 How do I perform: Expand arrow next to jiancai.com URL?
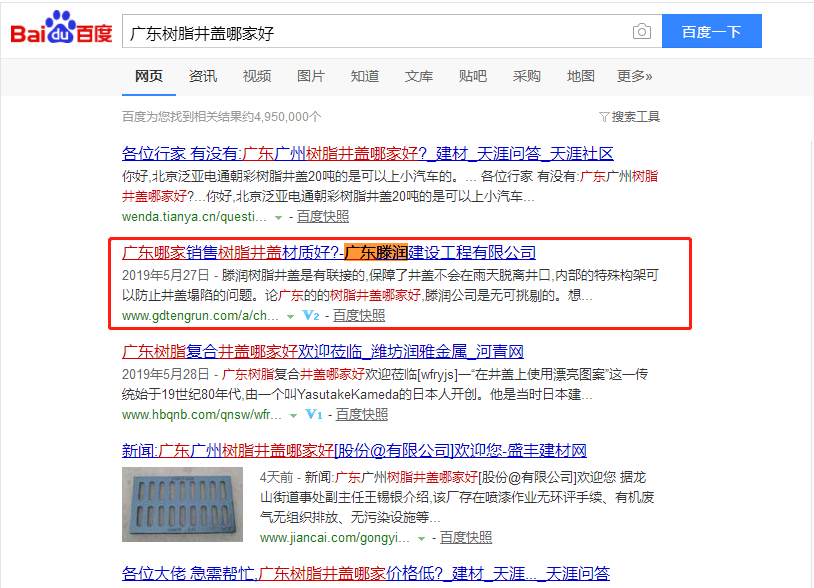point(422,539)
